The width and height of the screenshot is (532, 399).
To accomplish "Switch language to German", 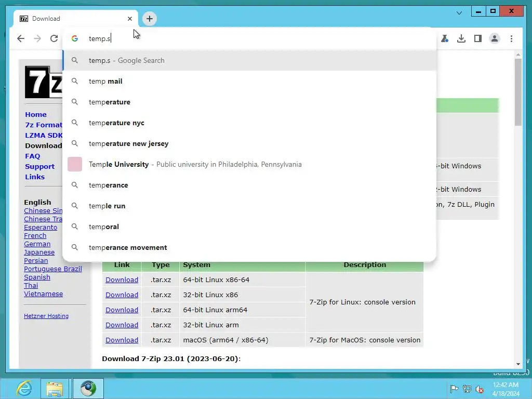I will point(37,244).
